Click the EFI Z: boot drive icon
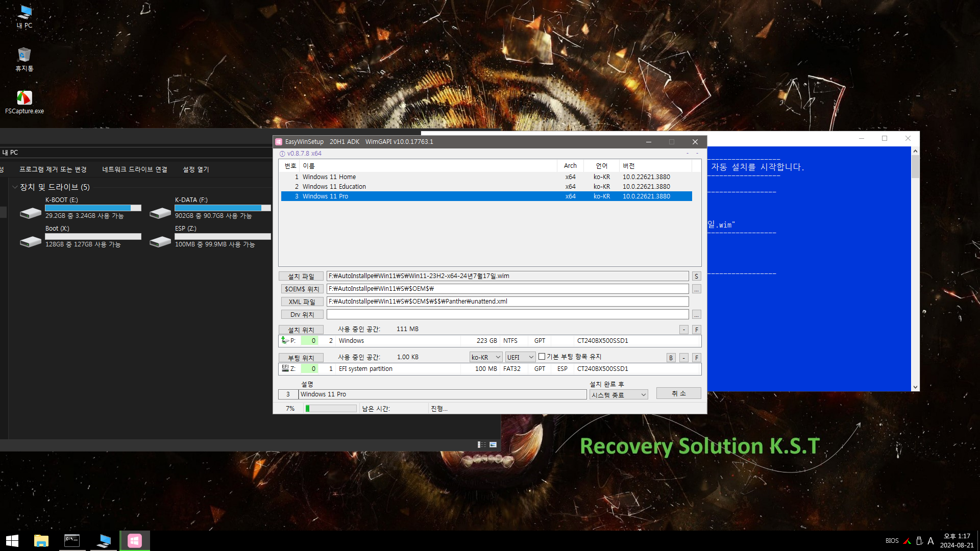The height and width of the screenshot is (551, 980). (285, 368)
